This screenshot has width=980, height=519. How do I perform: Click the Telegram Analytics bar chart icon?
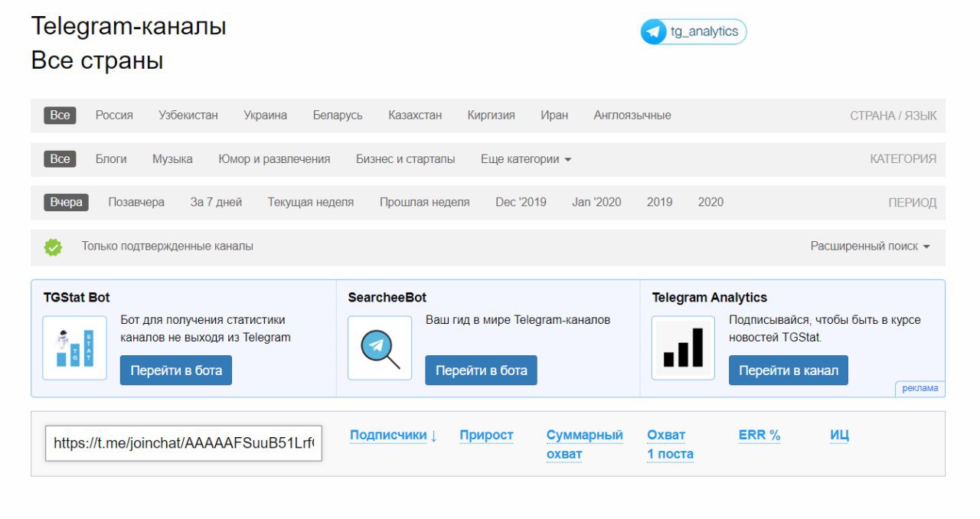683,348
